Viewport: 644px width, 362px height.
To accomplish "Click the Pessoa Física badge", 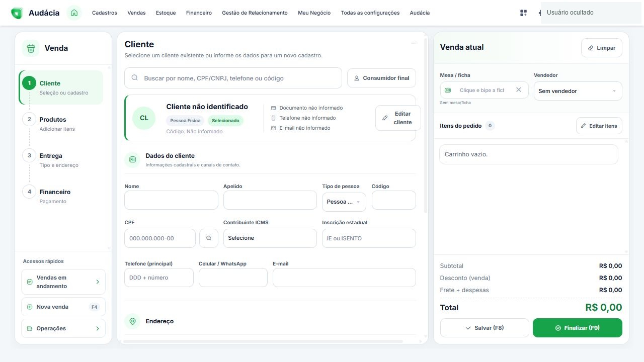I will pos(185,121).
